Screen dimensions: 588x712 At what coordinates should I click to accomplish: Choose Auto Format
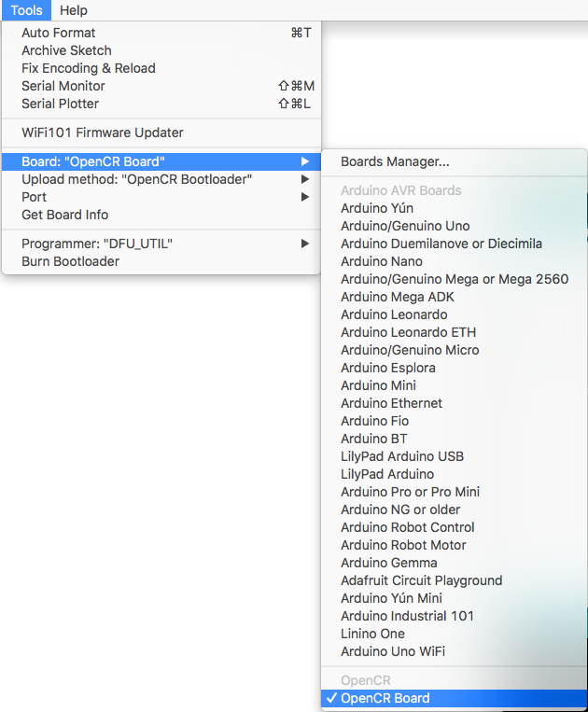pyautogui.click(x=161, y=33)
